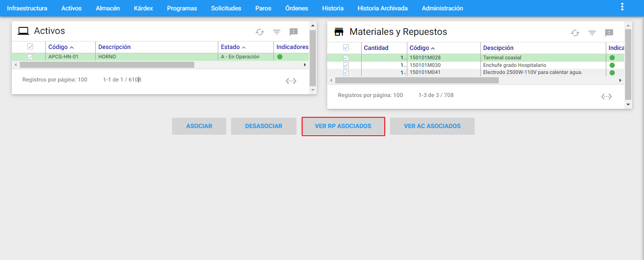Open filter options in Activos panel

[277, 32]
